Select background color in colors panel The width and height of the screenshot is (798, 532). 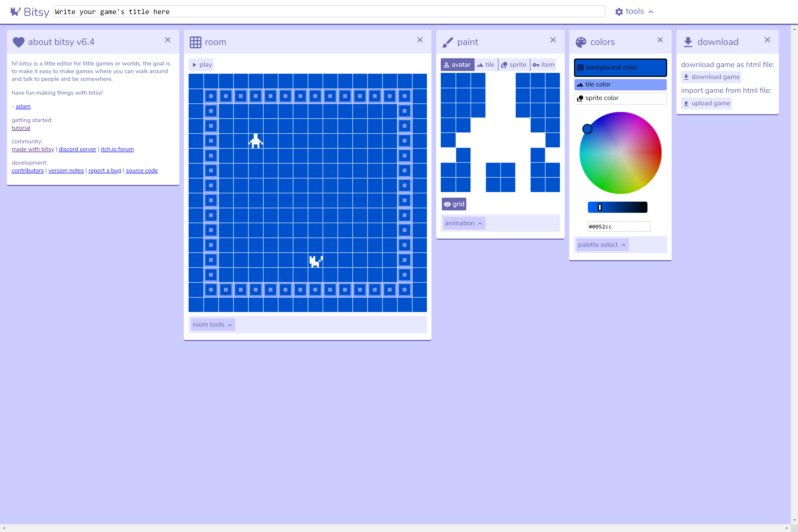(x=620, y=67)
